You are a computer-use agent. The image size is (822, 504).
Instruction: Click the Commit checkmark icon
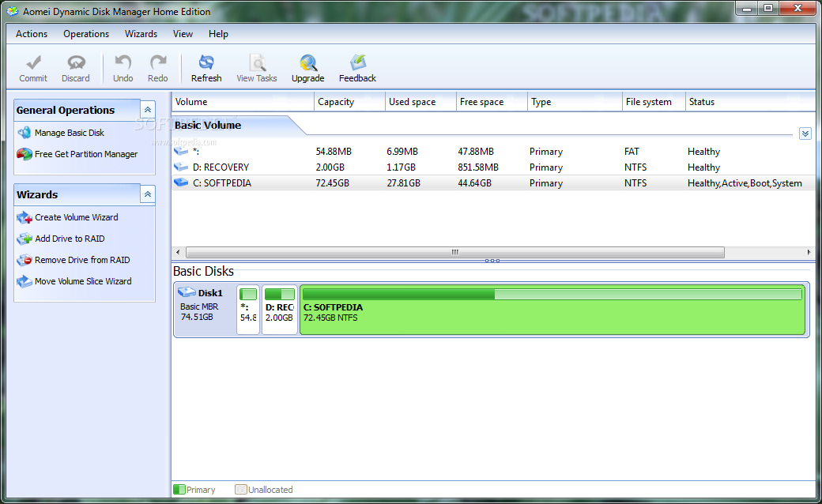pyautogui.click(x=33, y=63)
